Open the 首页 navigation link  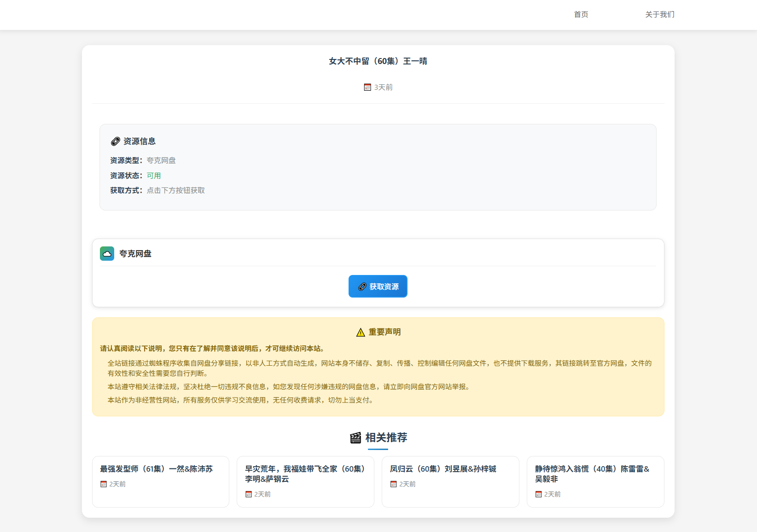pos(581,14)
